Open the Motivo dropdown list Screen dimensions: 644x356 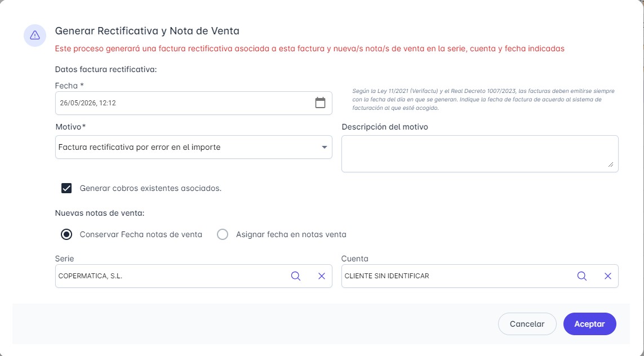[193, 147]
